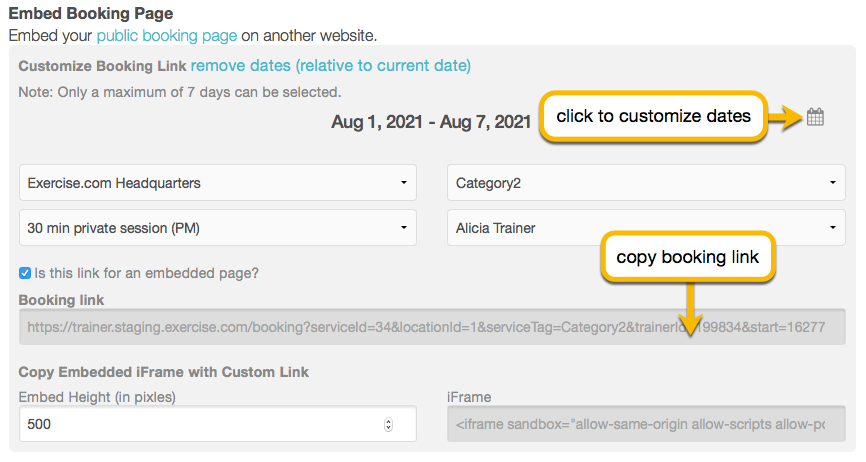
Task: Click the 'Is this link for an embedded page?' label
Action: [146, 273]
